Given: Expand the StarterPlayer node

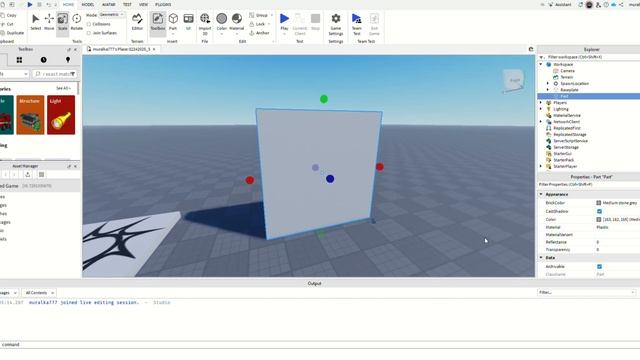Looking at the screenshot, I should 541,167.
